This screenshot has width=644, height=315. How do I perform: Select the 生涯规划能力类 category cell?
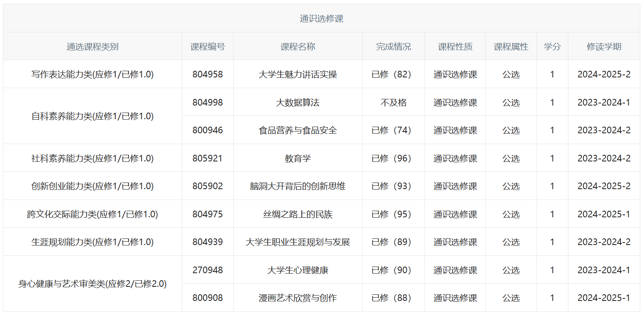click(x=92, y=242)
